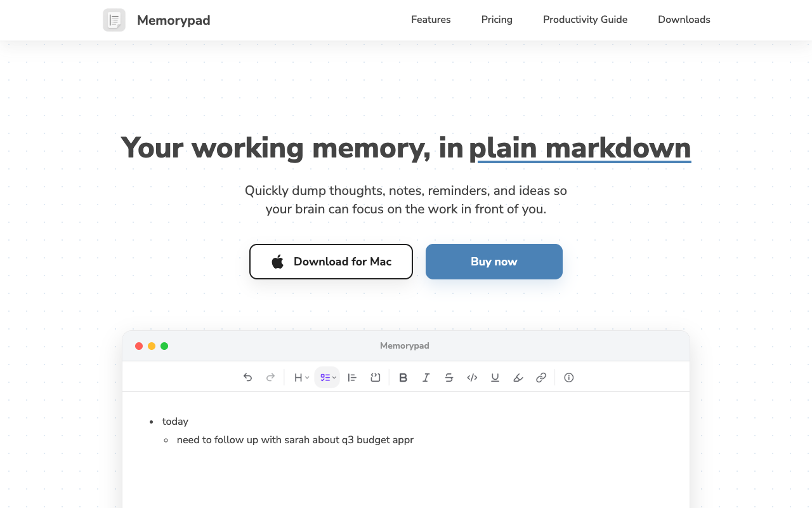The height and width of the screenshot is (508, 812).
Task: Open the Features menu item
Action: (x=431, y=20)
